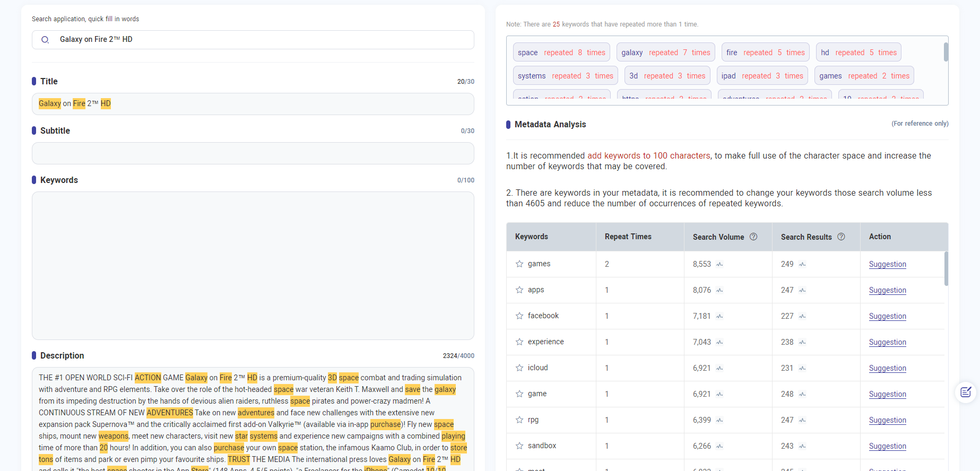This screenshot has height=471, width=980.
Task: Show search volume trend for games
Action: [x=719, y=264]
